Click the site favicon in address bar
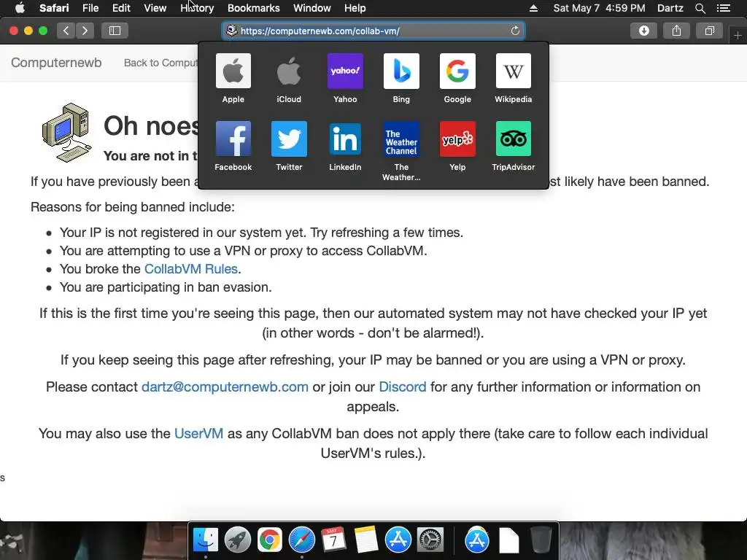747x560 pixels. [x=231, y=31]
